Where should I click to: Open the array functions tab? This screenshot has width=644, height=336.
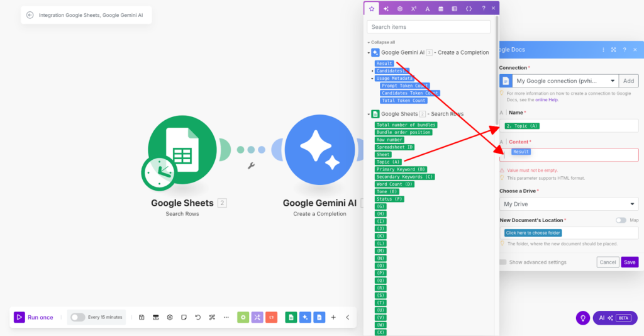[x=455, y=9]
